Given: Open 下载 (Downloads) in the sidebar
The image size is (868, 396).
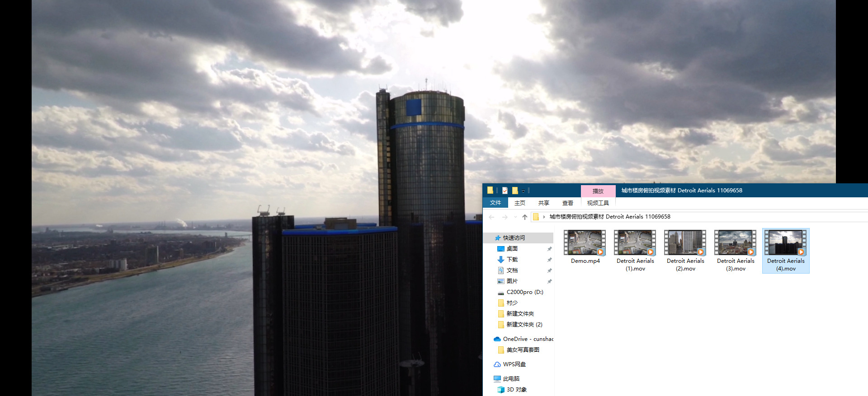Looking at the screenshot, I should (x=512, y=260).
